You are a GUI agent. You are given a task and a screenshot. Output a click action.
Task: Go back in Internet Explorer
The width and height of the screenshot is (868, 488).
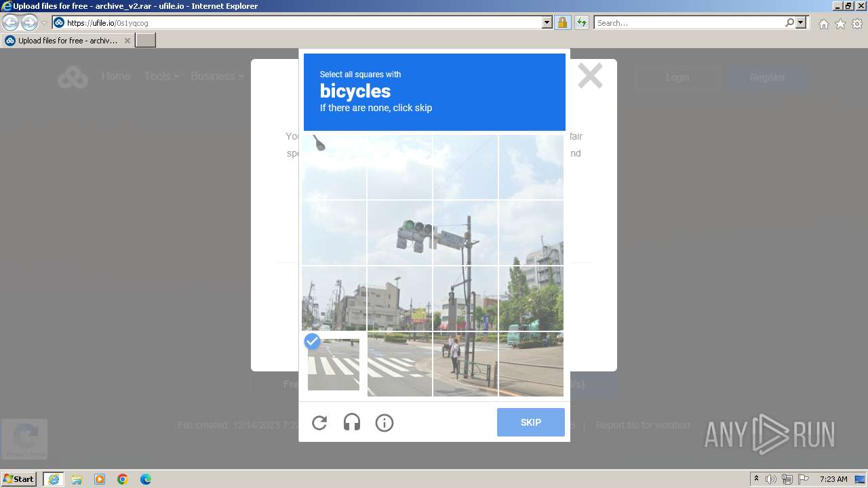(x=11, y=22)
